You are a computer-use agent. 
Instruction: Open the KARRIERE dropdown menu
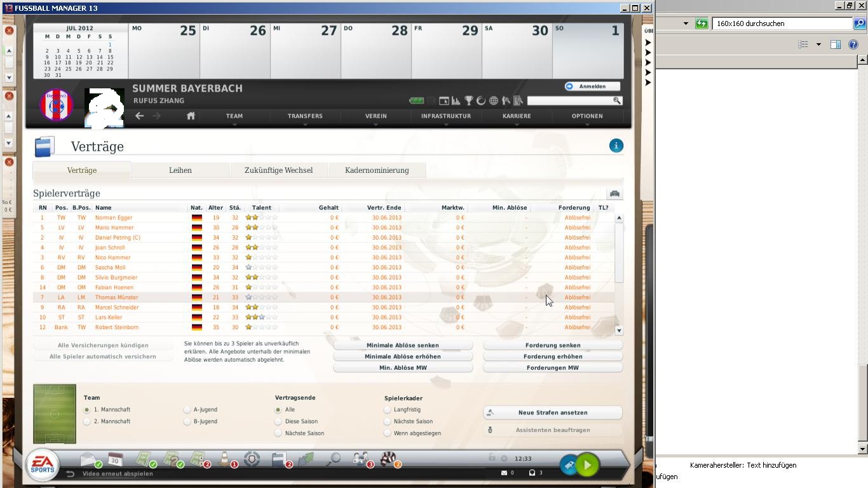(x=517, y=117)
